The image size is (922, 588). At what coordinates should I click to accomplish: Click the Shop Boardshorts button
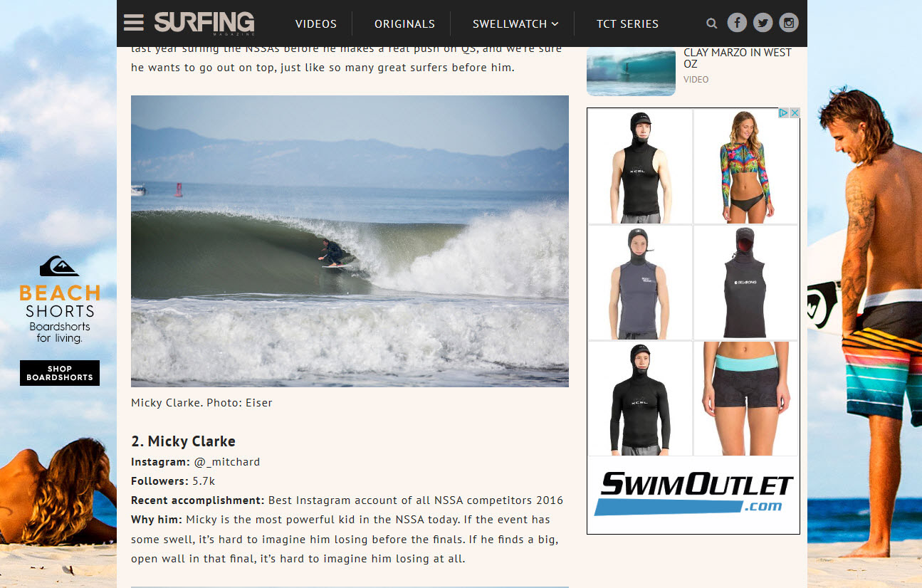(x=60, y=373)
